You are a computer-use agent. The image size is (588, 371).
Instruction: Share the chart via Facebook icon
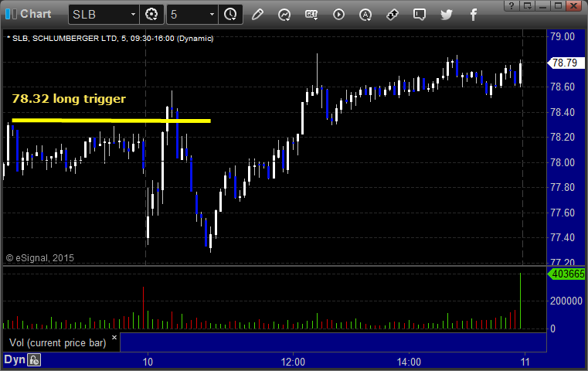(474, 15)
